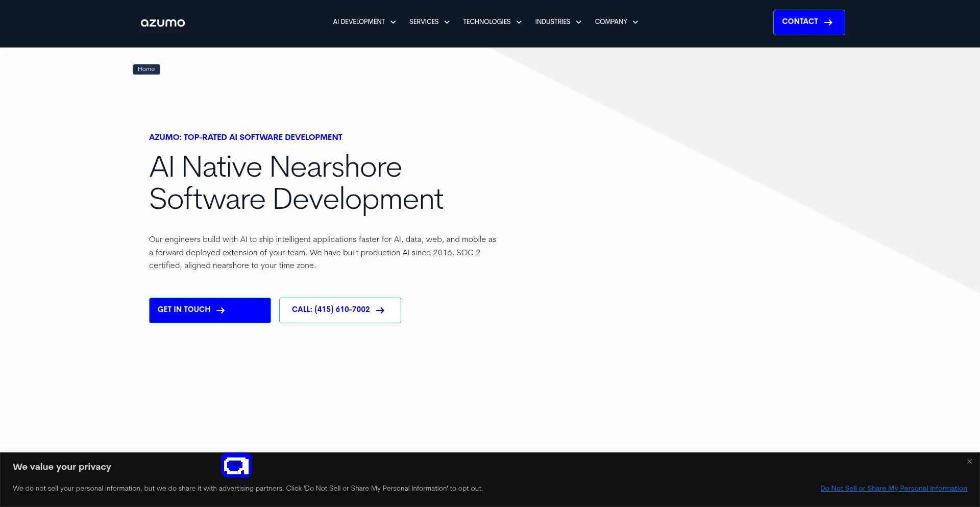Click the Get In Touch button
Image resolution: width=980 pixels, height=507 pixels.
210,310
